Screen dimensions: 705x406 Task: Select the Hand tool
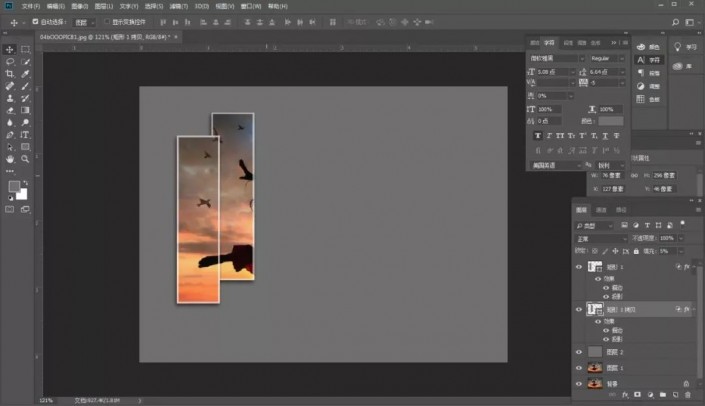pyautogui.click(x=10, y=158)
